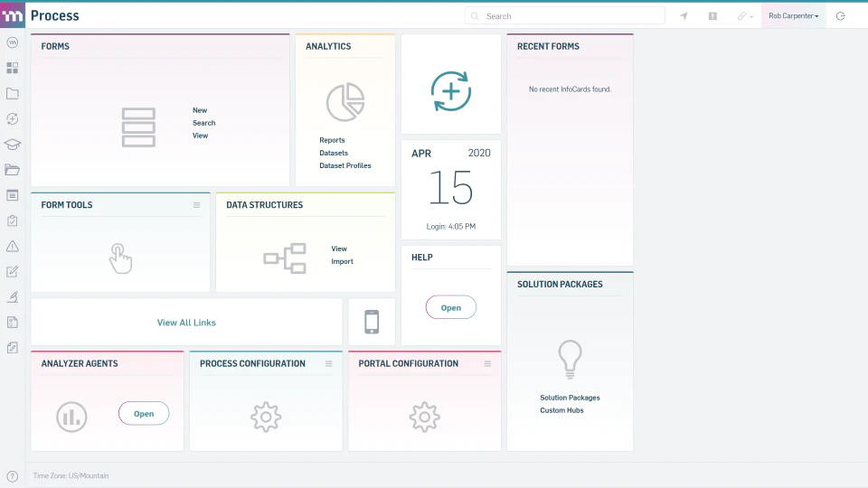This screenshot has height=488, width=868.
Task: Open the dashboard grid icon in sidebar
Action: (x=12, y=68)
